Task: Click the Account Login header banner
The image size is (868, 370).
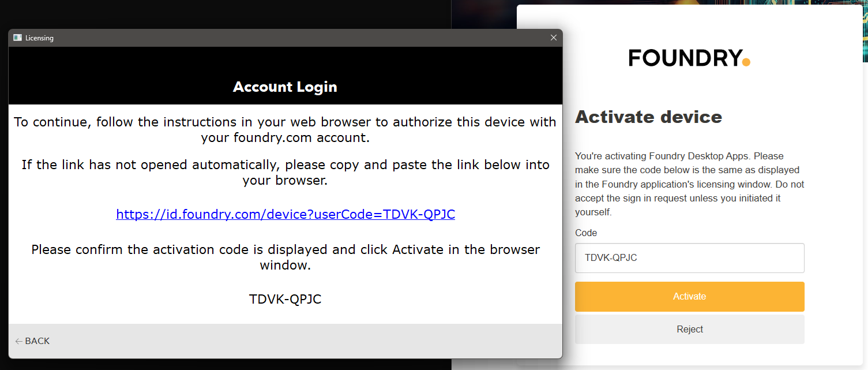Action: (285, 76)
